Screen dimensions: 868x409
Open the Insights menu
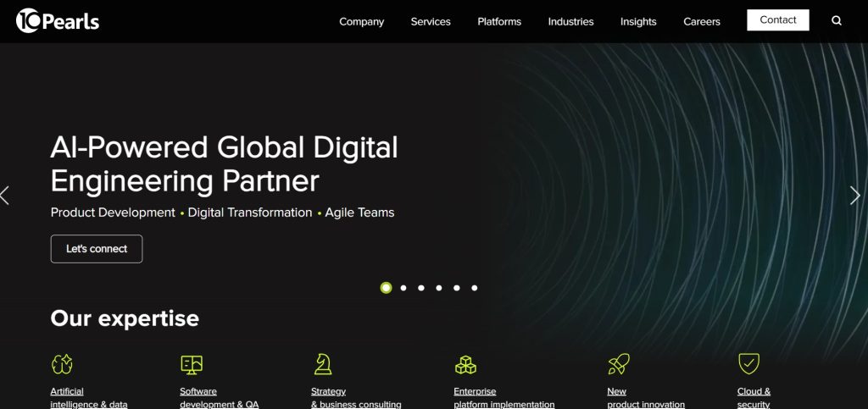coord(638,21)
